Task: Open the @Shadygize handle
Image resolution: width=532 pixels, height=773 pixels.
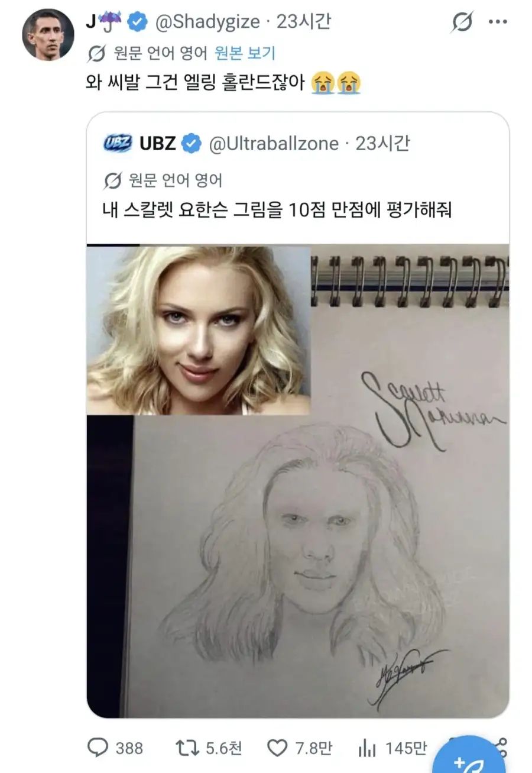Action: pyautogui.click(x=207, y=22)
